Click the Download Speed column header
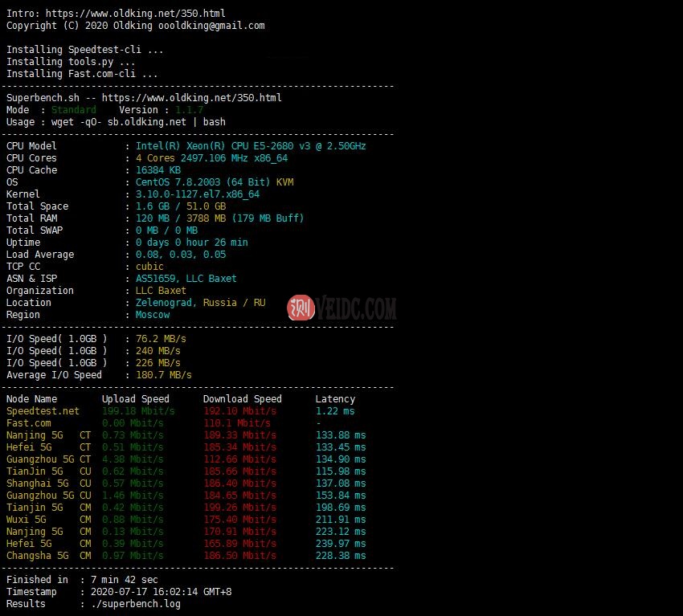The height and width of the screenshot is (616, 683). 242,399
